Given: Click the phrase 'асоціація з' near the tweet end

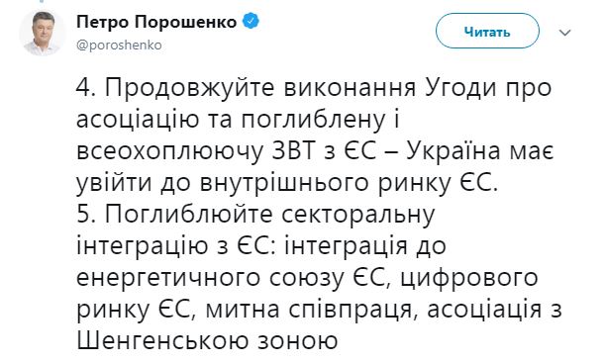Looking at the screenshot, I should [x=495, y=311].
